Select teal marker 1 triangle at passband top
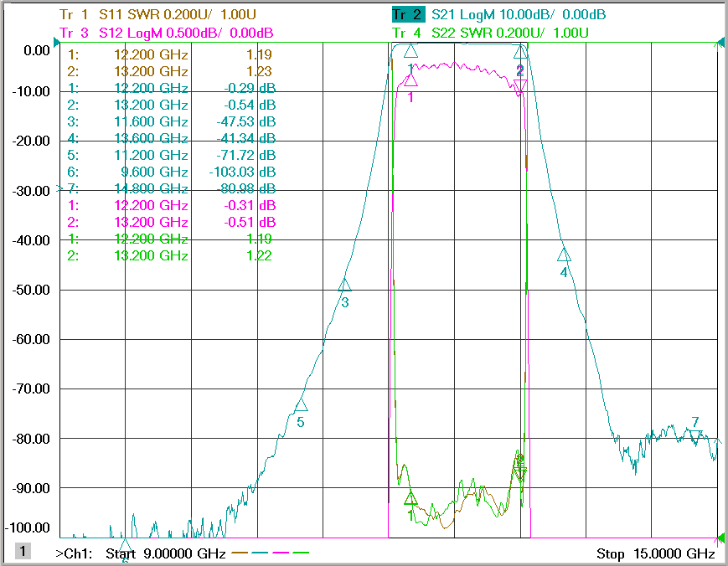Screen dimensions: 728x566 click(x=410, y=51)
